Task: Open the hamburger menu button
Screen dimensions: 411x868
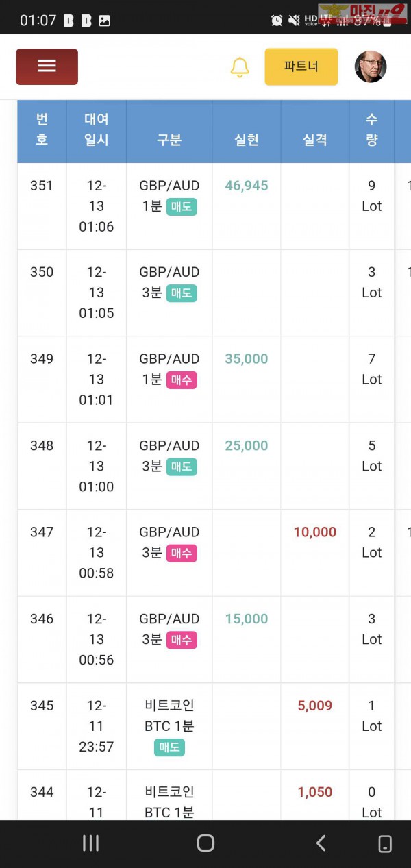Action: coord(47,66)
